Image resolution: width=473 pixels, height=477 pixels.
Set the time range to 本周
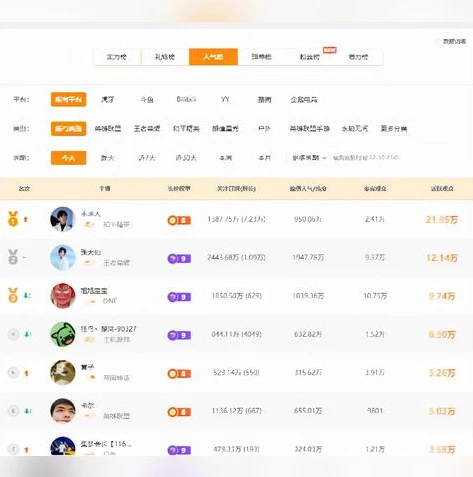point(225,158)
